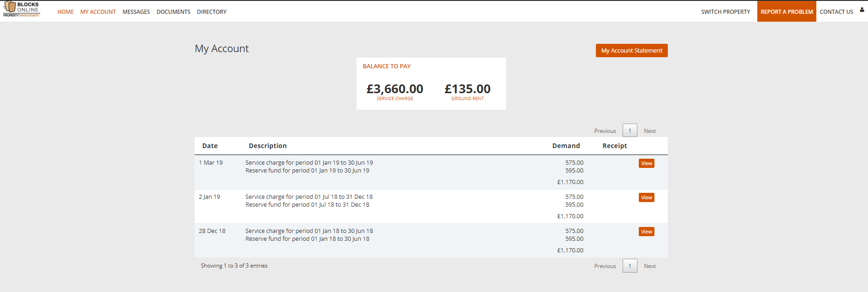Viewport: 868px width, 292px height.
Task: View the 28 Dec 18 demand
Action: coord(646,232)
